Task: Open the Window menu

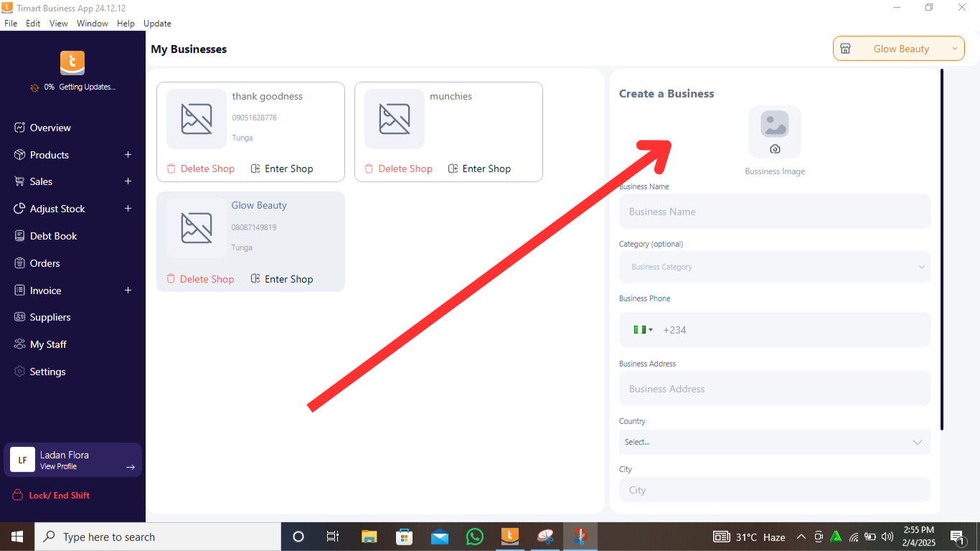Action: point(93,24)
